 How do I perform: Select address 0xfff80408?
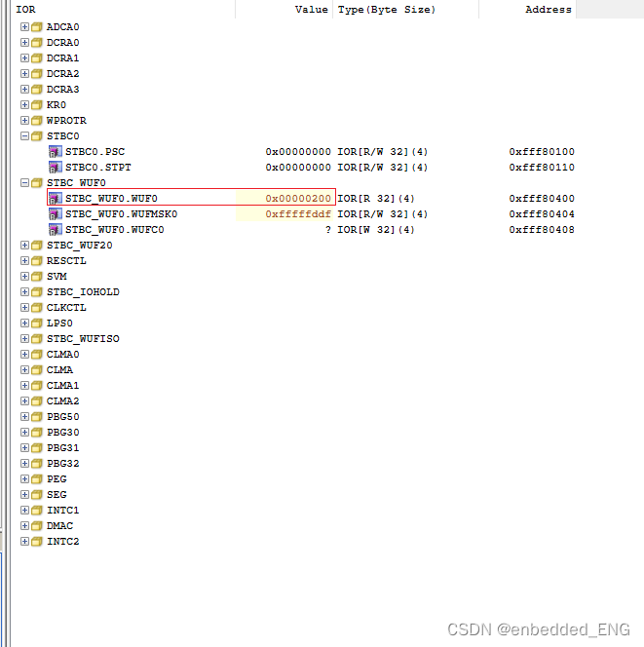pos(542,230)
